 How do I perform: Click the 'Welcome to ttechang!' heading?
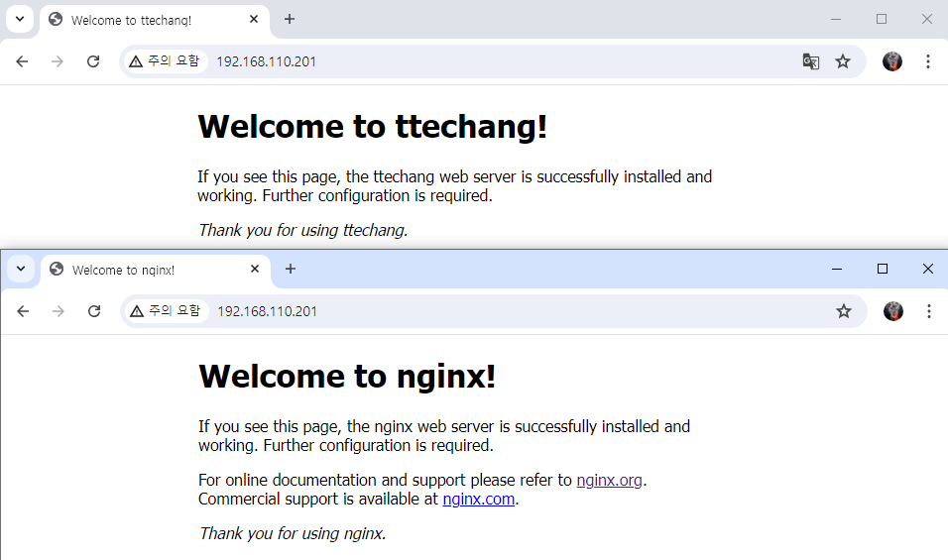click(x=373, y=127)
